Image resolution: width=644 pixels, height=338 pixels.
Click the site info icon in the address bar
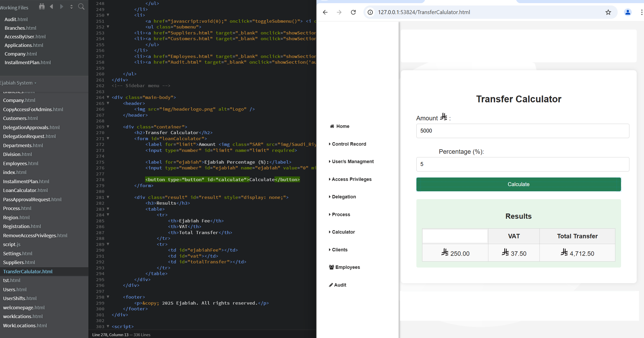[370, 12]
